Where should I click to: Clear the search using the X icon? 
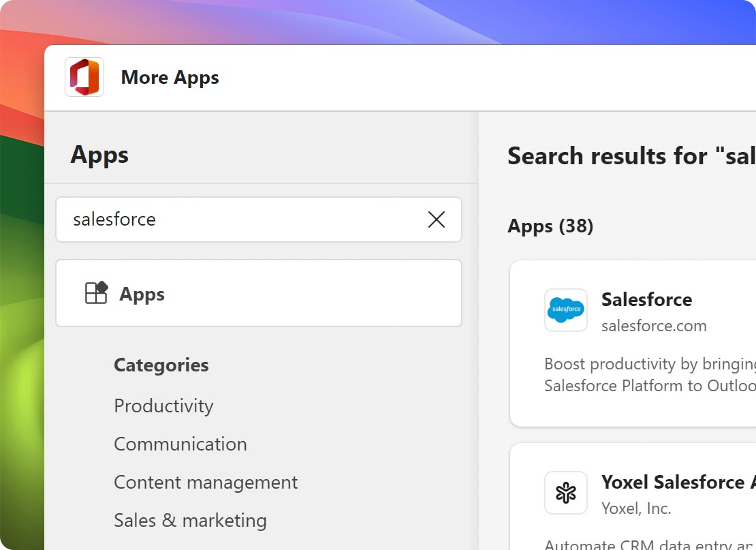(436, 219)
